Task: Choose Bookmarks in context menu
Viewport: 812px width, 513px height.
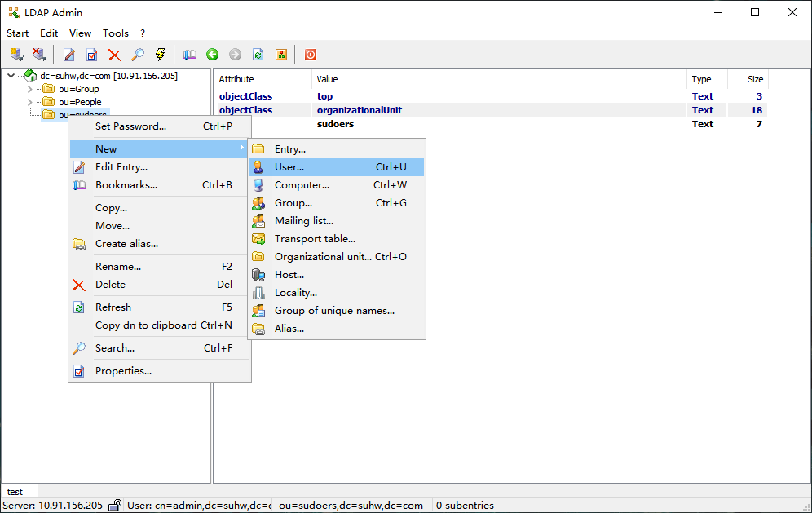Action: 160,185
